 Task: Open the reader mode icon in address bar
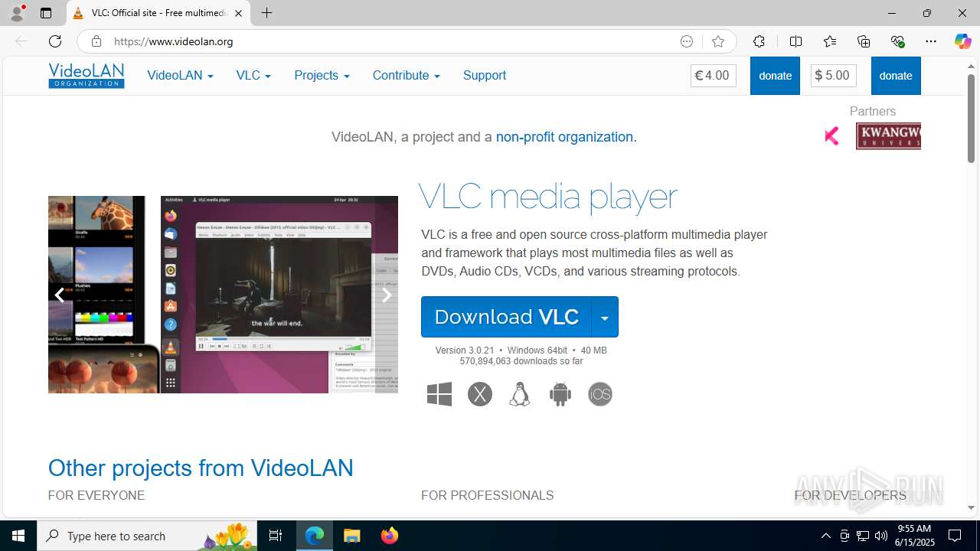click(x=687, y=41)
